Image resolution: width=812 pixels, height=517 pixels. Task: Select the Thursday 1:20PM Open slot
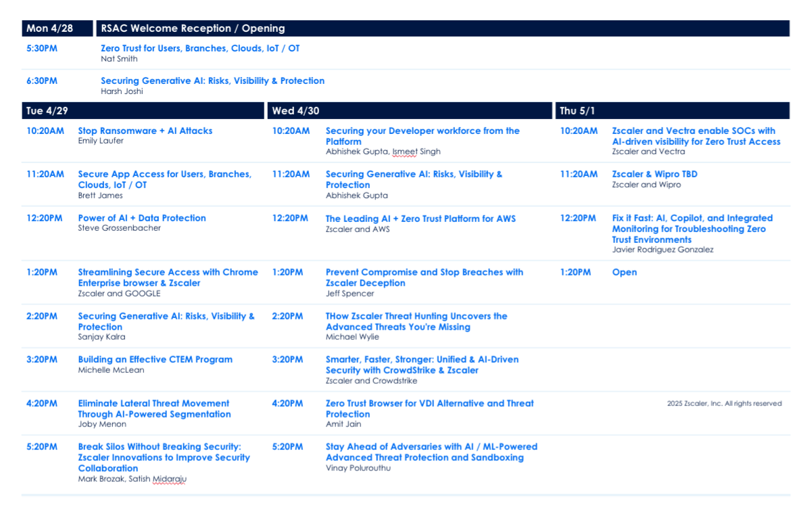624,272
